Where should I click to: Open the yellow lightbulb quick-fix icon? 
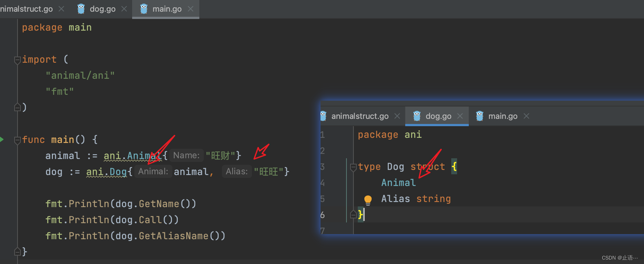point(368,200)
